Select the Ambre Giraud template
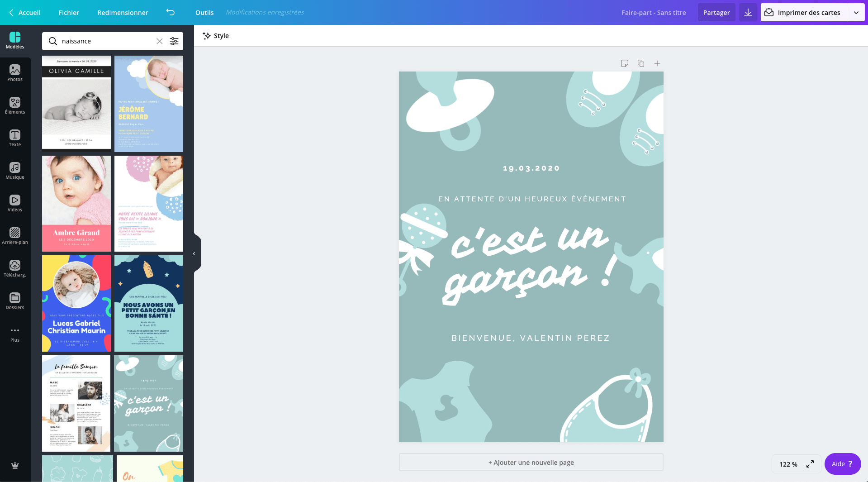This screenshot has width=868, height=482. point(76,204)
